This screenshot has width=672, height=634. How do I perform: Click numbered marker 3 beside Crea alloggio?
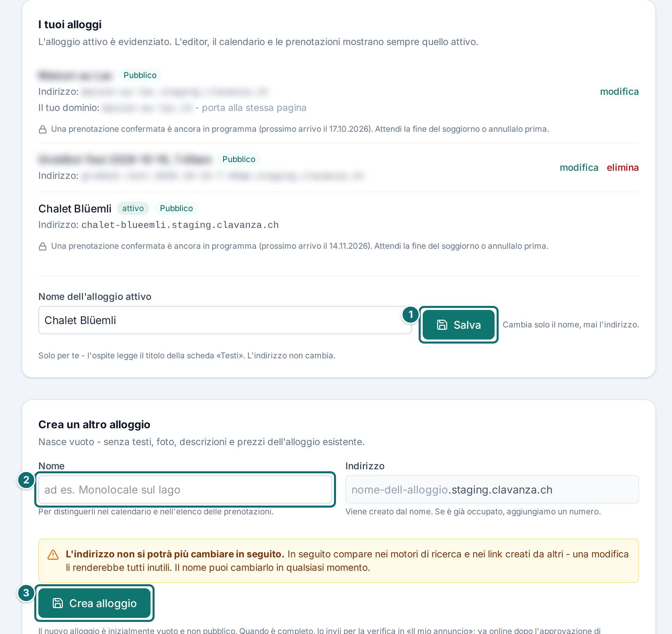click(26, 593)
